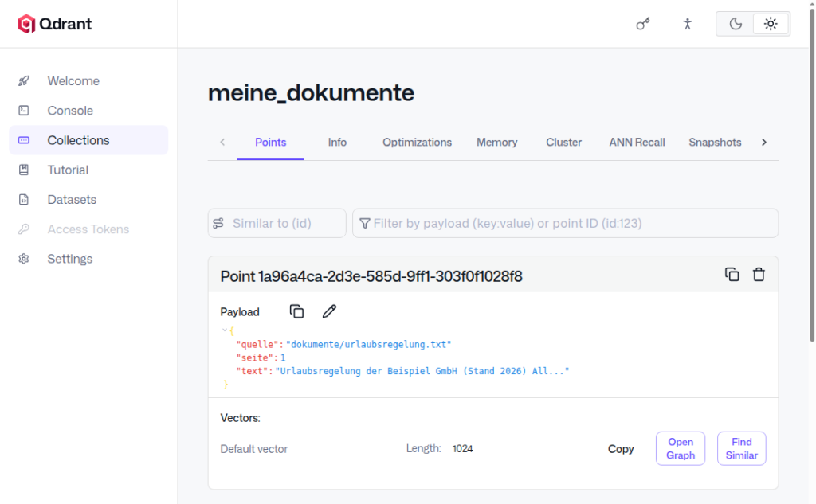The height and width of the screenshot is (504, 816).
Task: Switch to the Info tab
Action: 337,143
